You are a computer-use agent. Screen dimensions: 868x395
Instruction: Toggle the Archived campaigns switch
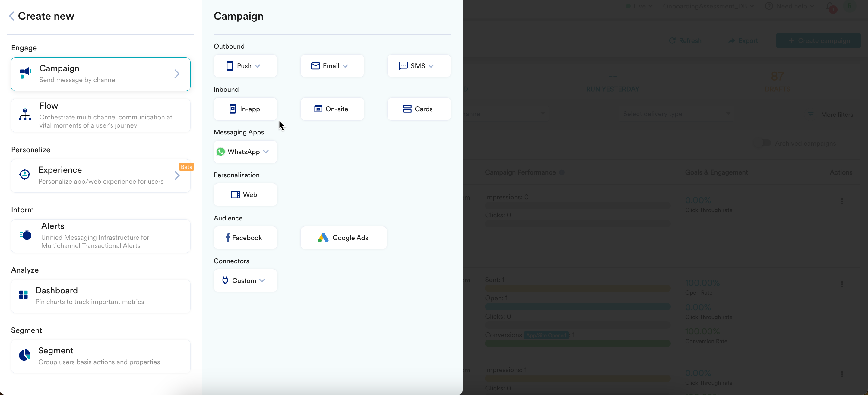[x=763, y=143]
